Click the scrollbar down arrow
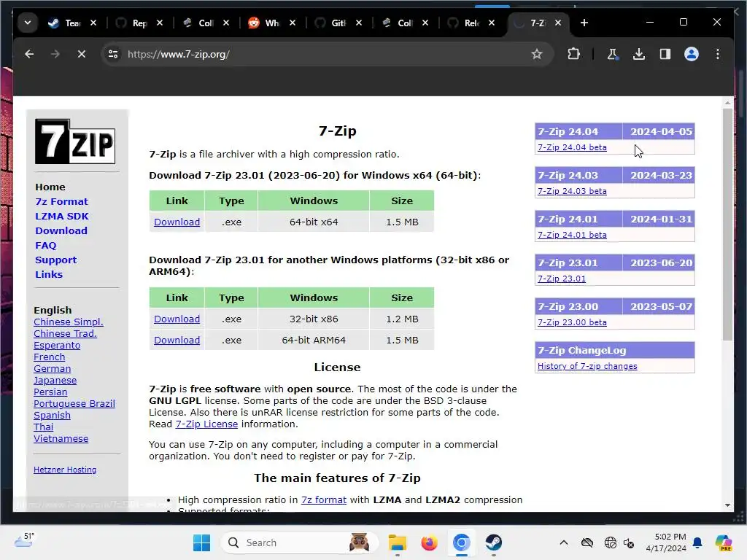Viewport: 747px width, 560px height. [727, 505]
